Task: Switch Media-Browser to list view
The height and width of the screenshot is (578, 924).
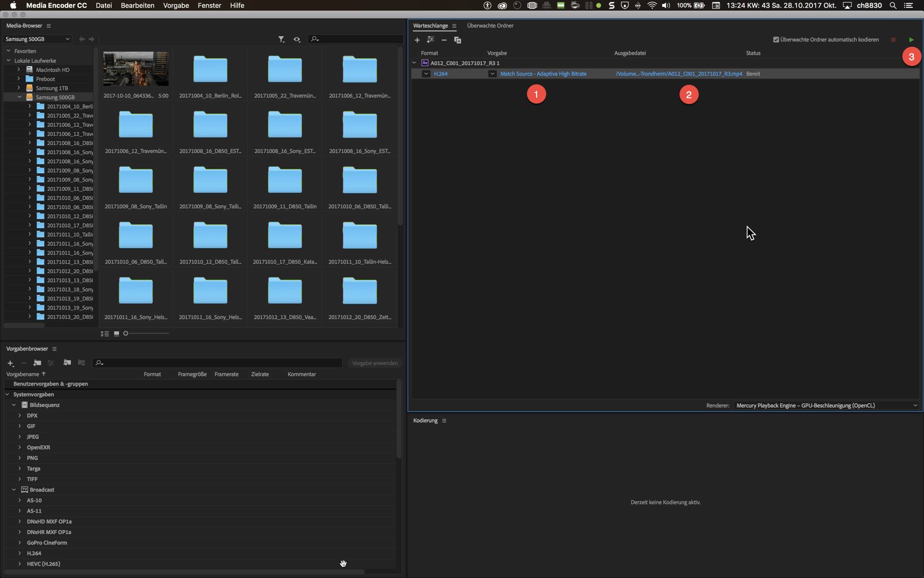Action: (x=104, y=333)
